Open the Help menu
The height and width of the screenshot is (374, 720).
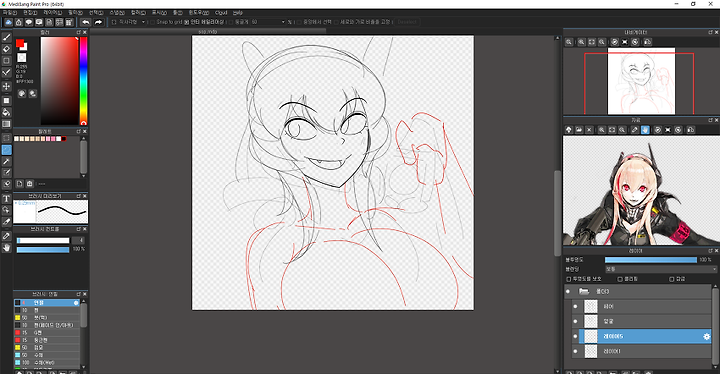(237, 13)
